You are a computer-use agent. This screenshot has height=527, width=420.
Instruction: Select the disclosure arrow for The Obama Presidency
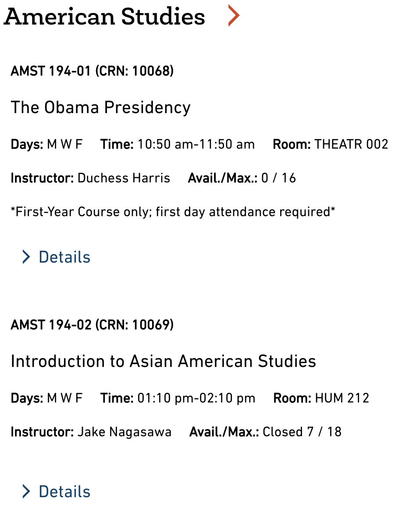point(25,257)
